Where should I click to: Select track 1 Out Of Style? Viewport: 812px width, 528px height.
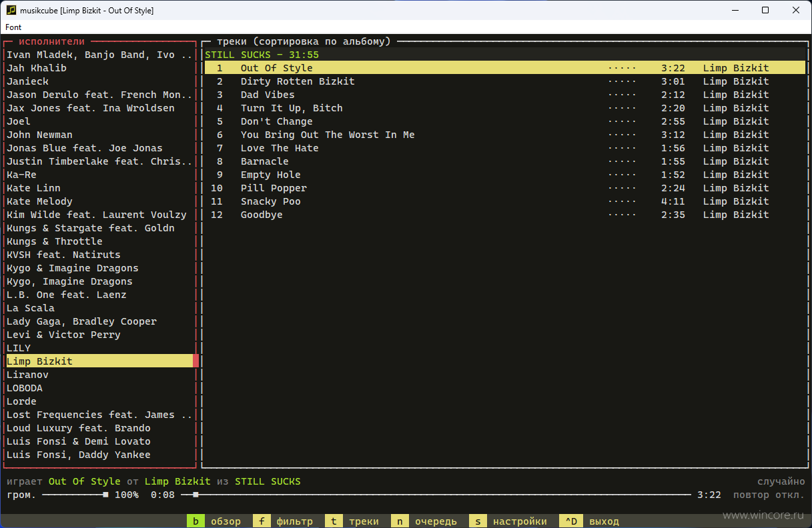[504, 68]
